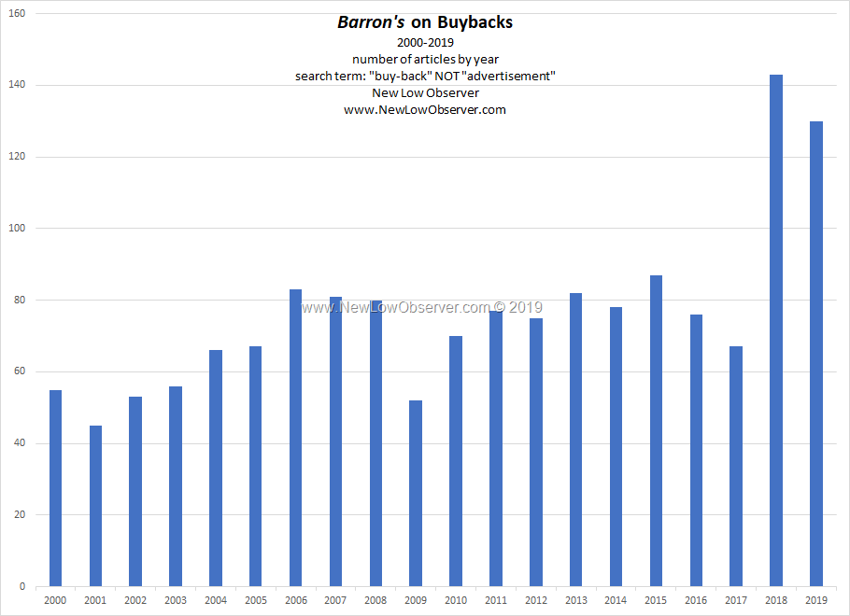Click the 2016 bar in the chart
Screen dimensions: 850x616
pyautogui.click(x=696, y=450)
